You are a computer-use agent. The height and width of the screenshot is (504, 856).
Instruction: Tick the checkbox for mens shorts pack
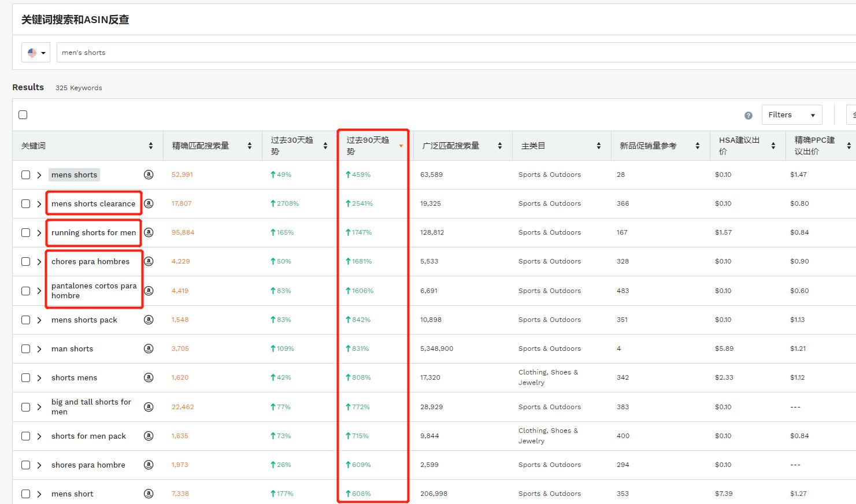[x=26, y=320]
